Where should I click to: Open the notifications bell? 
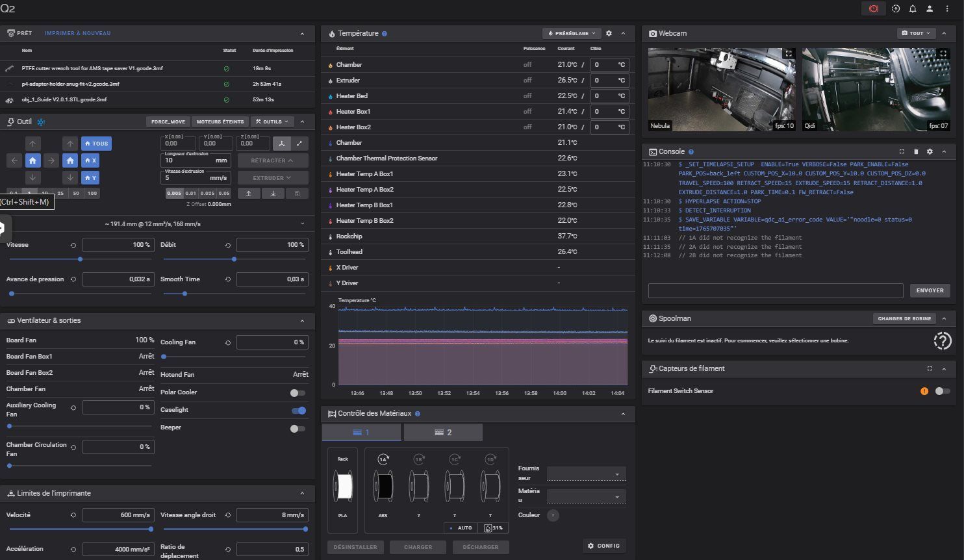[x=913, y=8]
